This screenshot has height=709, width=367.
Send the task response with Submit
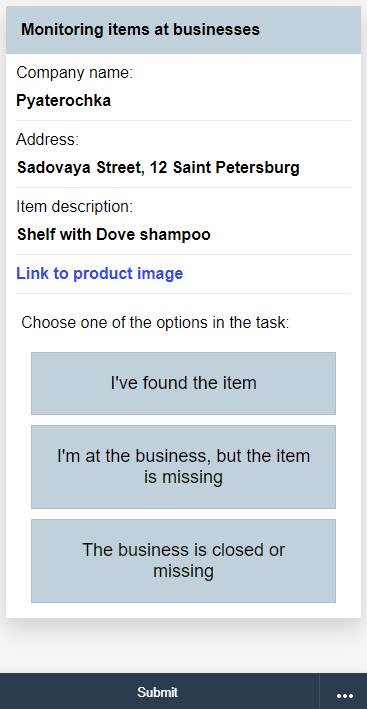coord(158,692)
